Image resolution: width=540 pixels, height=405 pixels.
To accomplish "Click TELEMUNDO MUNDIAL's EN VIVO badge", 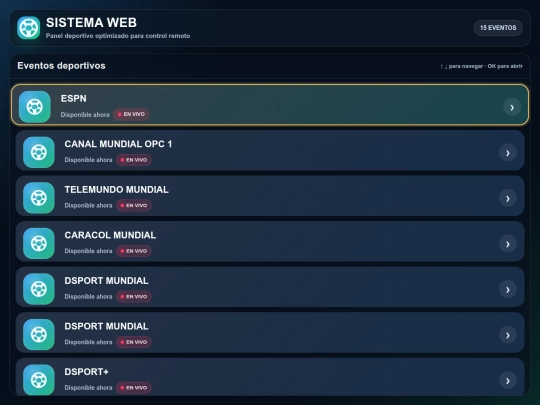I will click(134, 205).
